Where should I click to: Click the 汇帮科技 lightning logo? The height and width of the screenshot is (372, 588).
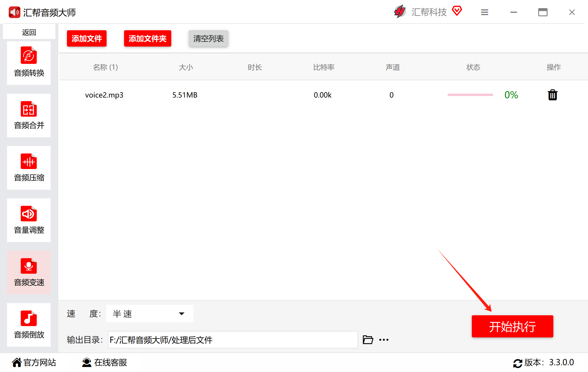(400, 12)
